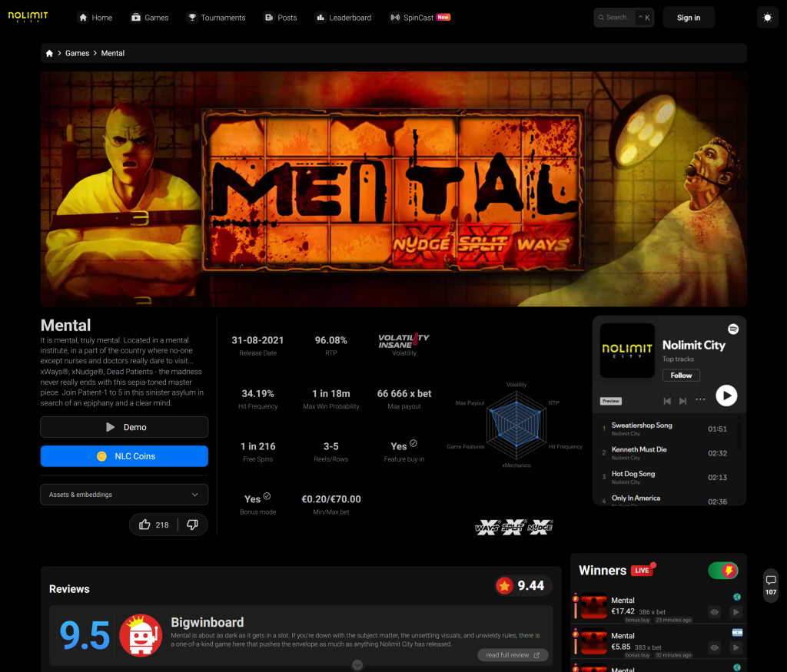Open the Games breadcrumb link
Image resolution: width=787 pixels, height=672 pixels.
tap(77, 53)
